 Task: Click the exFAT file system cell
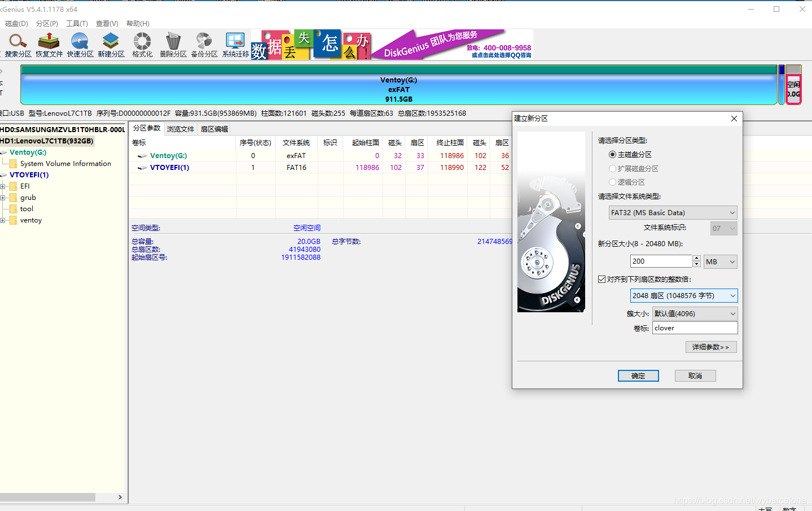[x=296, y=156]
